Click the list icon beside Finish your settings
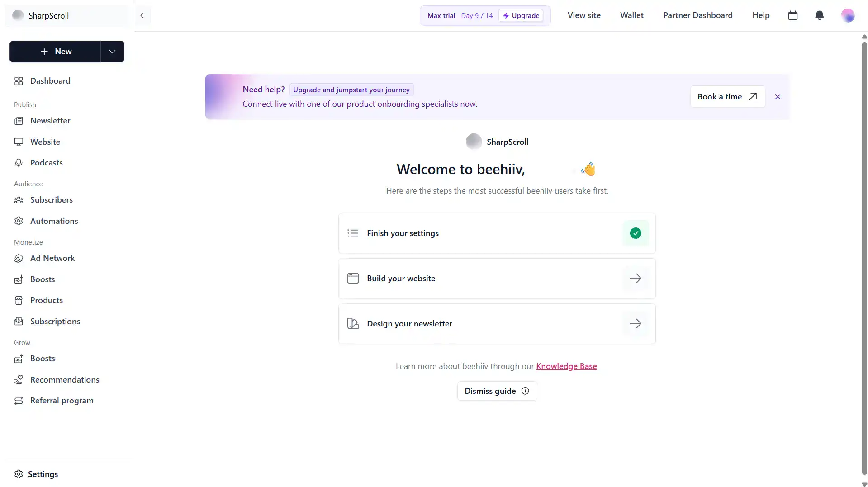This screenshot has width=868, height=487. tap(353, 233)
